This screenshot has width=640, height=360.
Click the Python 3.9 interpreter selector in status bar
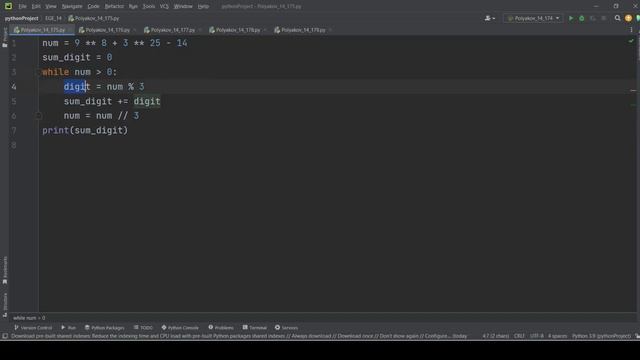point(601,336)
